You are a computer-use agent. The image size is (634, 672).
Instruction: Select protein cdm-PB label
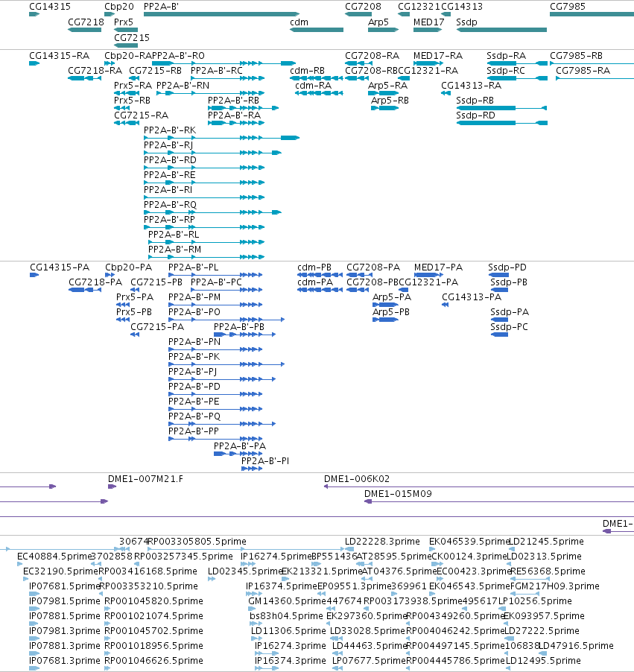(x=314, y=267)
